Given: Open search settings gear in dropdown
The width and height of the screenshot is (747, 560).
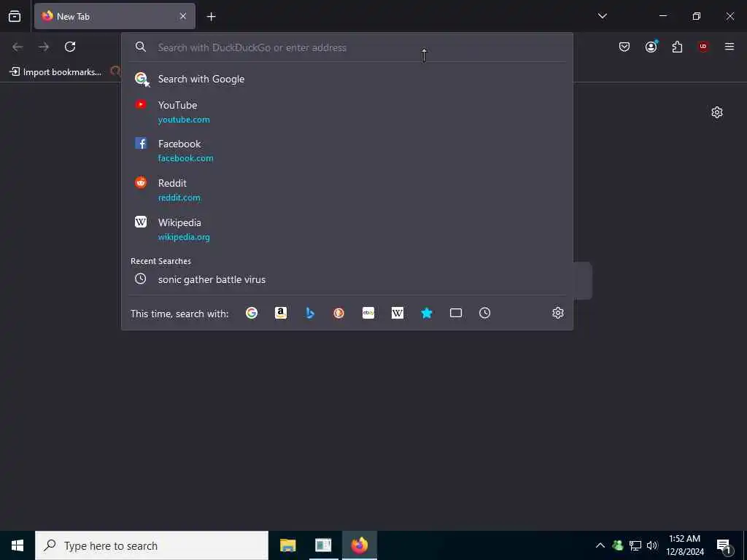Looking at the screenshot, I should click(558, 313).
